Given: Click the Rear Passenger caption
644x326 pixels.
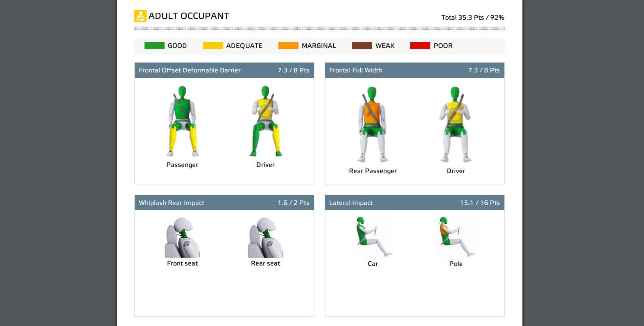Looking at the screenshot, I should 373,171.
